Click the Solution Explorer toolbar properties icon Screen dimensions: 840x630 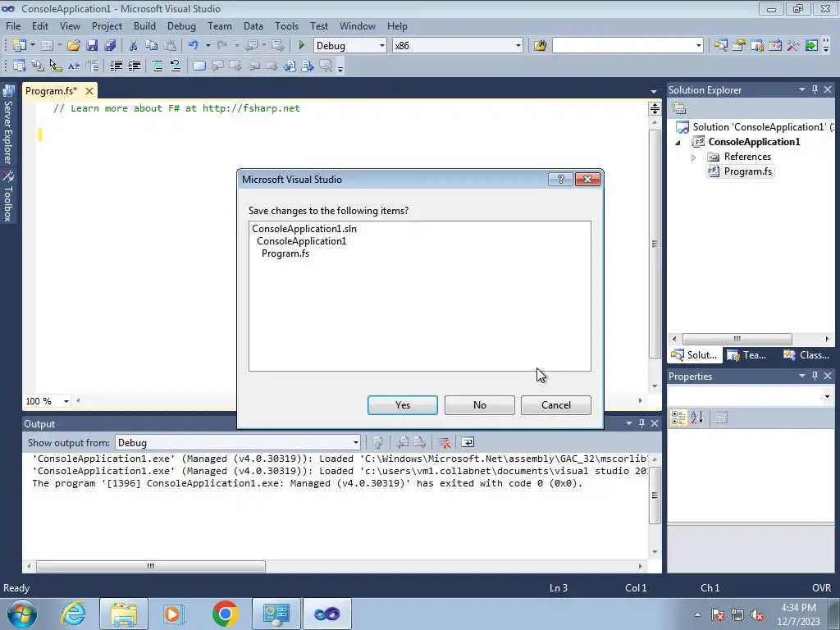[679, 108]
